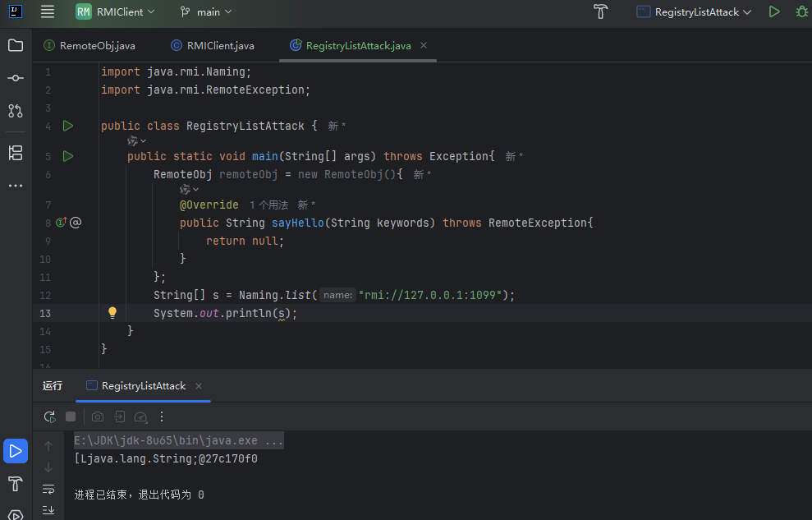The image size is (812, 520).
Task: Open the Structure tool window
Action: point(16,153)
